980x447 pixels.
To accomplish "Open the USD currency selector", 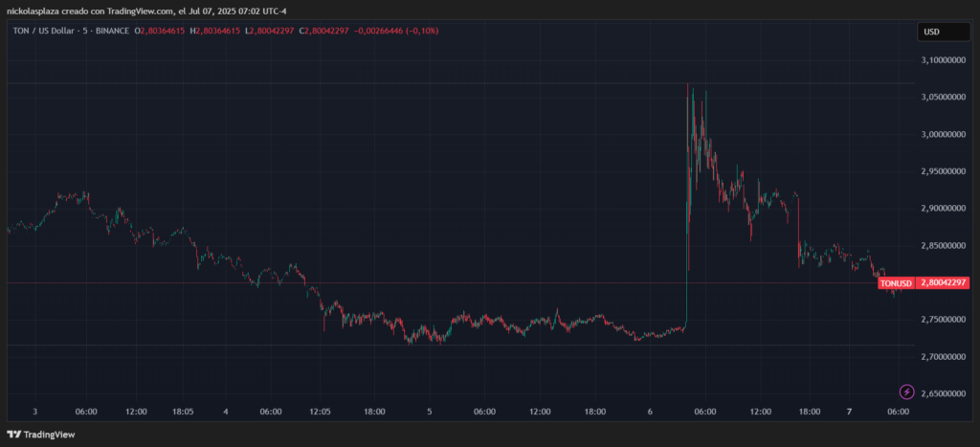I will pos(932,32).
